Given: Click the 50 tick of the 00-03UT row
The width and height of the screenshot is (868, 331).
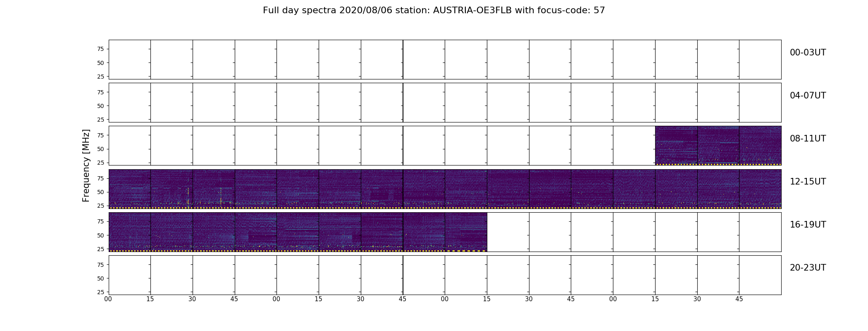Looking at the screenshot, I should (100, 63).
